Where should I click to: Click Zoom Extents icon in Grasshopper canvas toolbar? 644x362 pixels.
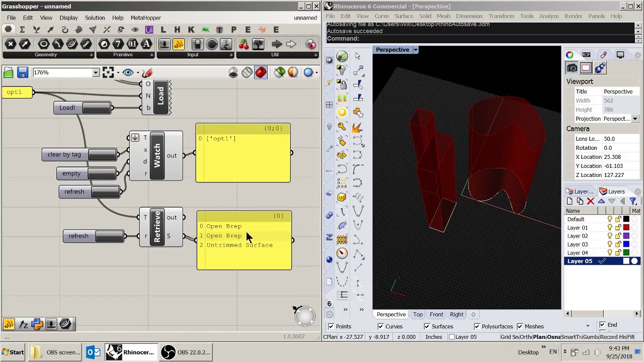(x=108, y=72)
